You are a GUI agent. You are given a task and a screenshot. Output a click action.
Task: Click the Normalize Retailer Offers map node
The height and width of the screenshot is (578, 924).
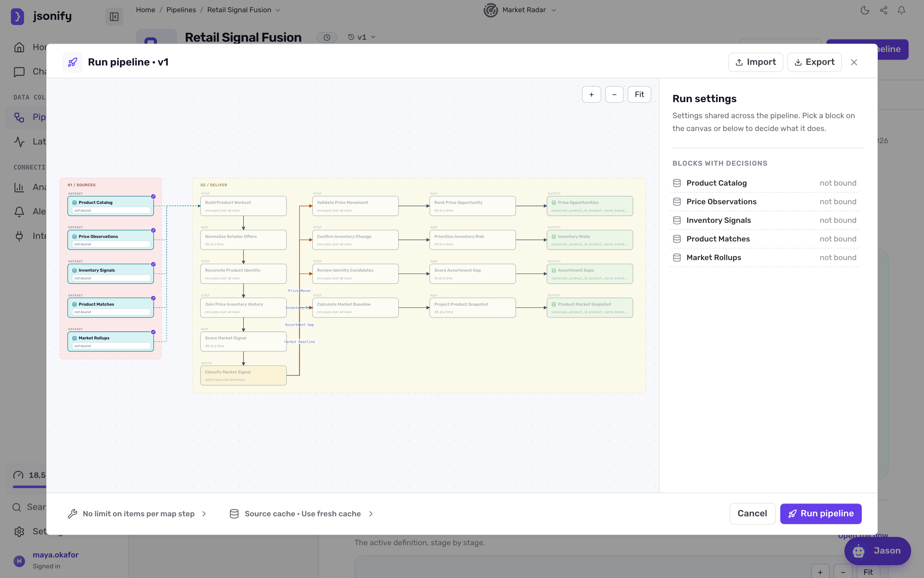coord(244,240)
